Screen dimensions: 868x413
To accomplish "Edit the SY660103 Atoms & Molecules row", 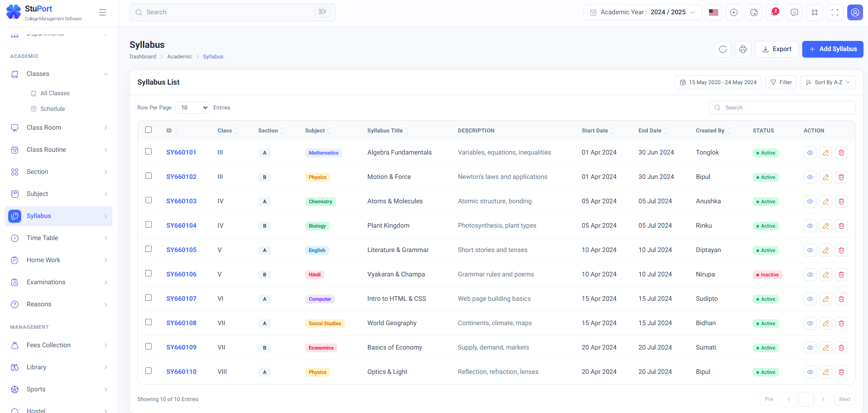I will click(826, 201).
